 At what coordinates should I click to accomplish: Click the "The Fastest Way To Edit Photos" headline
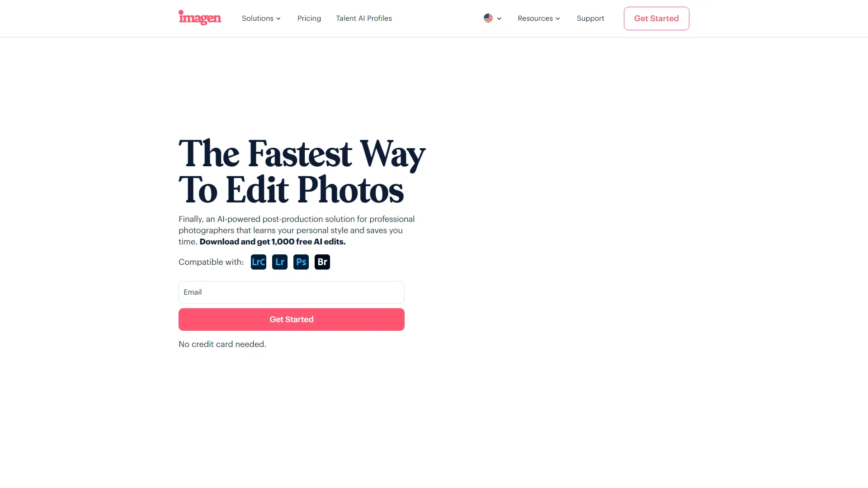tap(302, 172)
